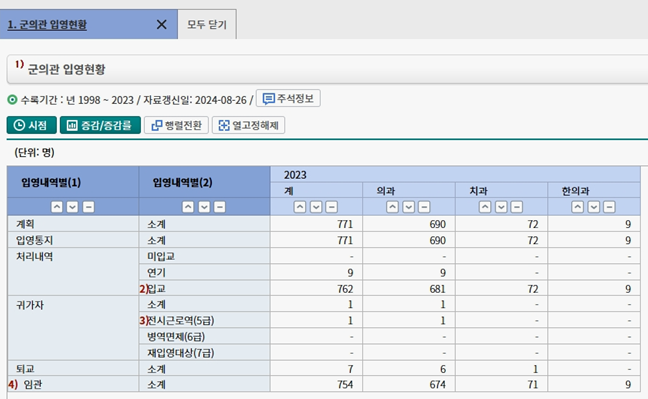The image size is (648, 399).
Task: Click the 전시근로역(5급) row label
Action: [x=181, y=320]
